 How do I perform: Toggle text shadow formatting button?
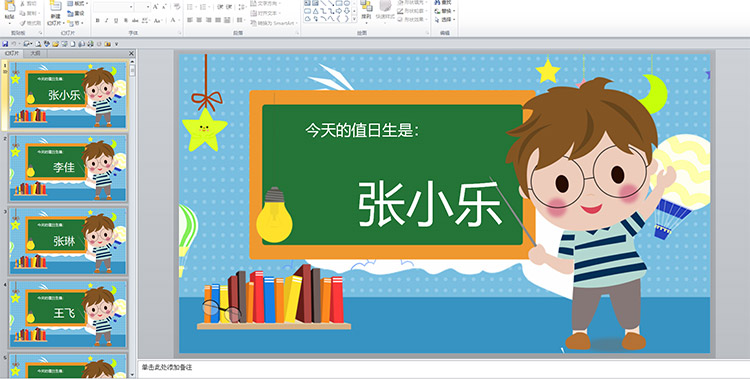[x=126, y=20]
